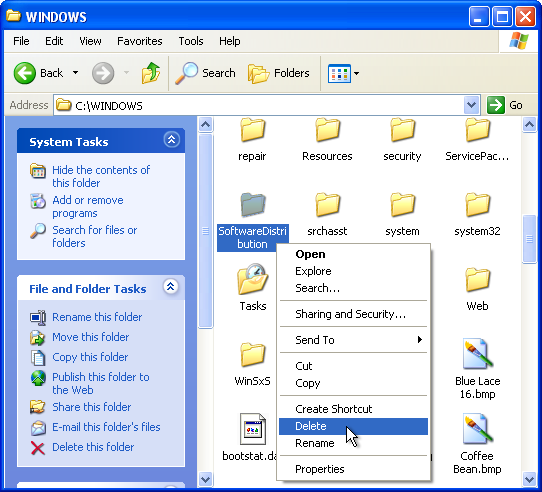
Task: Click the file list scrollbar down arrow
Action: (529, 479)
